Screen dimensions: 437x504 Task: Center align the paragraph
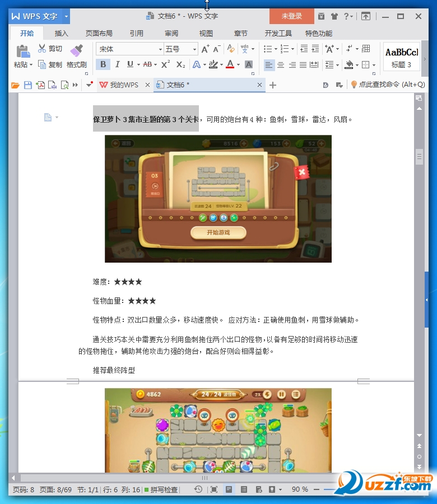click(281, 65)
